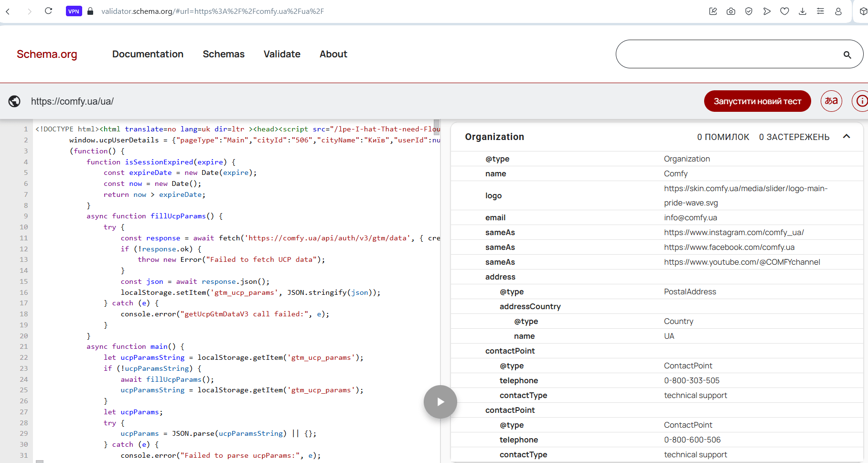Click the edit/note icon in browser toolbar
Screen dimensions: 868x463
(713, 11)
